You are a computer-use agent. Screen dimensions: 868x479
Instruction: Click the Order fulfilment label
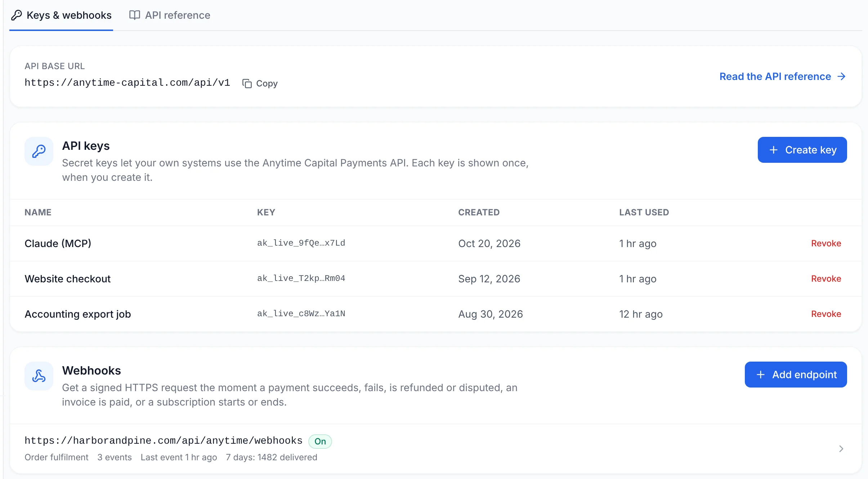coord(57,457)
